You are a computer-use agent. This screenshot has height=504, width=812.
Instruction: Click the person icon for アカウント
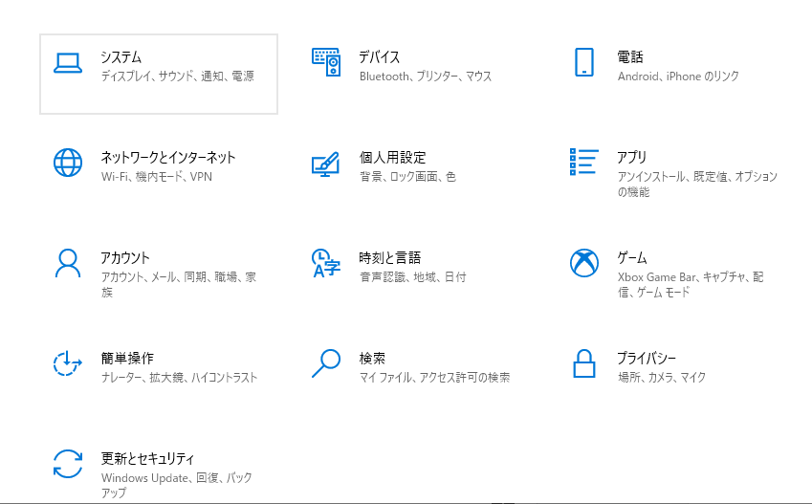(x=68, y=263)
